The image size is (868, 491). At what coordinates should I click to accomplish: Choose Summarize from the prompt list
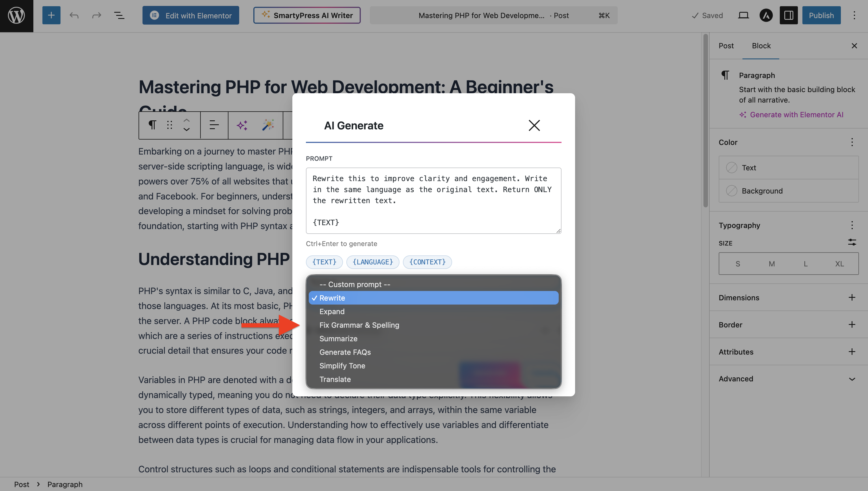click(x=338, y=338)
